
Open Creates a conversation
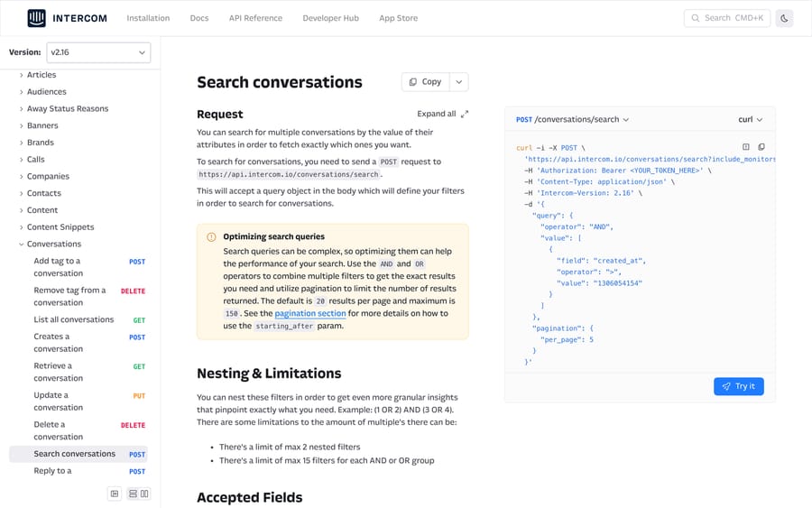tap(78, 343)
